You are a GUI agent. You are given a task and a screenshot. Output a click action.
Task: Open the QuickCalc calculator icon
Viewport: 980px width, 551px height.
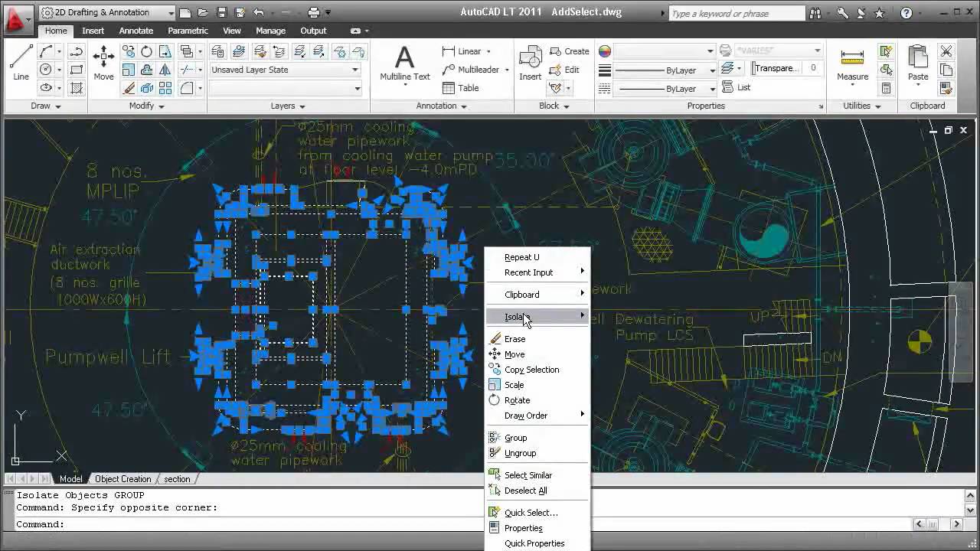coord(886,88)
